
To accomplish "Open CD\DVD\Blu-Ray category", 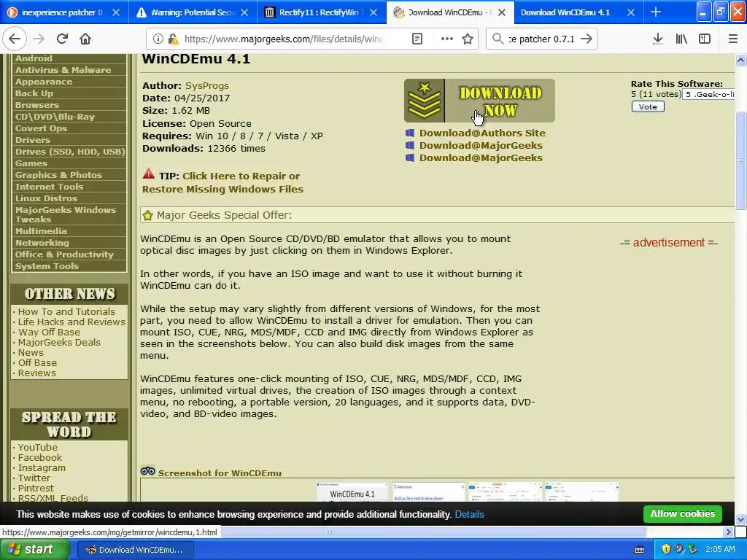I will 55,117.
